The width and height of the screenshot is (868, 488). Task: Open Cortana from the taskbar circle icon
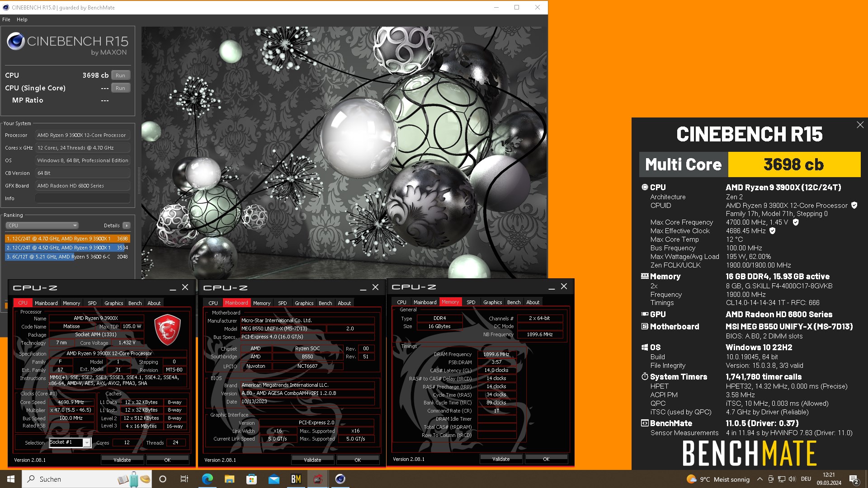[163, 479]
